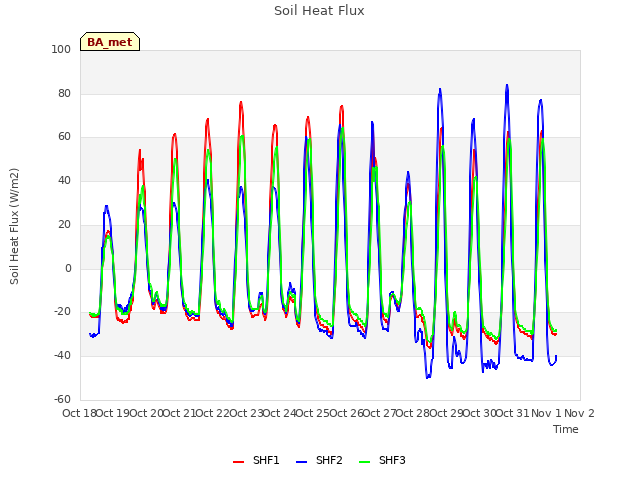Click the x-axis label Nov 1

click(x=546, y=413)
